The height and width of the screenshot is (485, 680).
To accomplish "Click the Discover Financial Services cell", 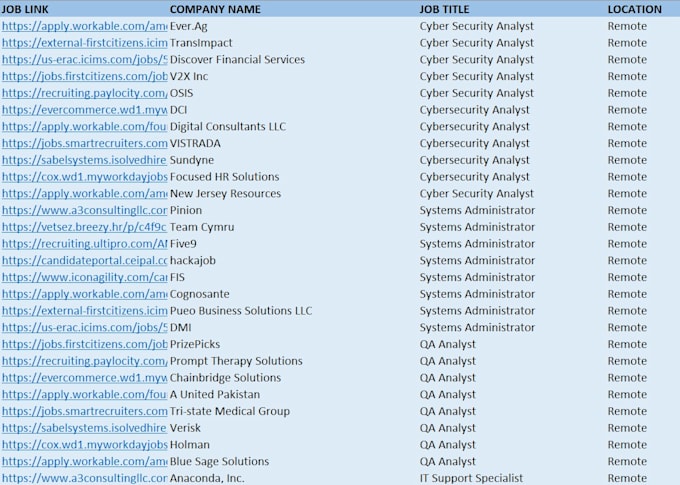I will point(237,59).
